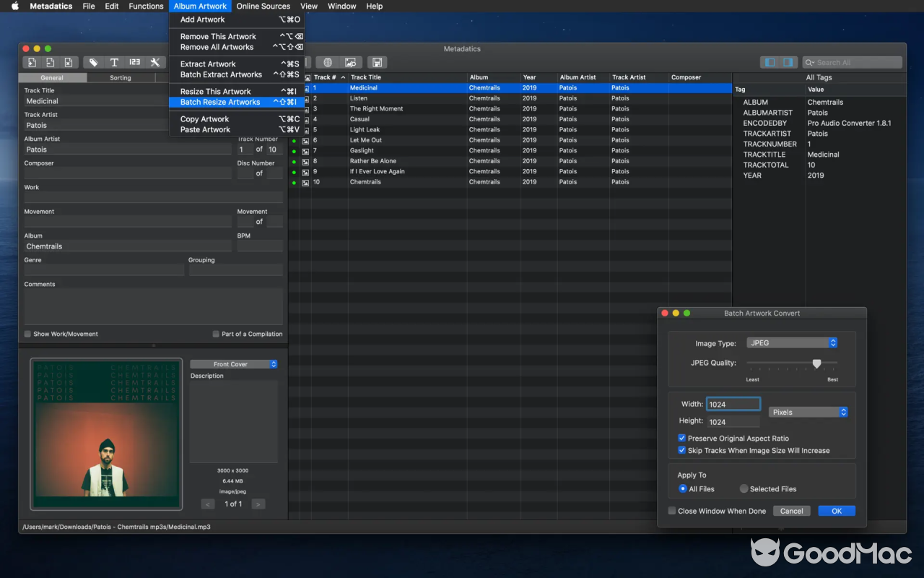The height and width of the screenshot is (578, 924).
Task: Click the brain auto-tag icon
Action: [x=329, y=62]
